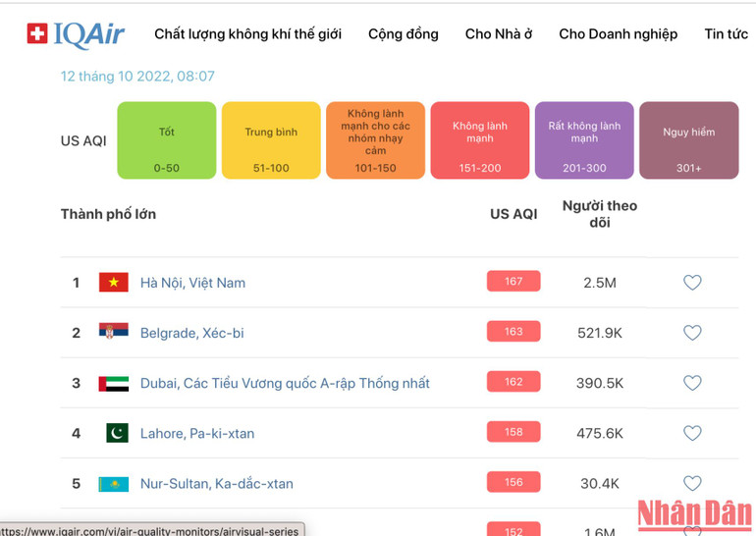Click the Vietnam flag icon

coord(114,283)
